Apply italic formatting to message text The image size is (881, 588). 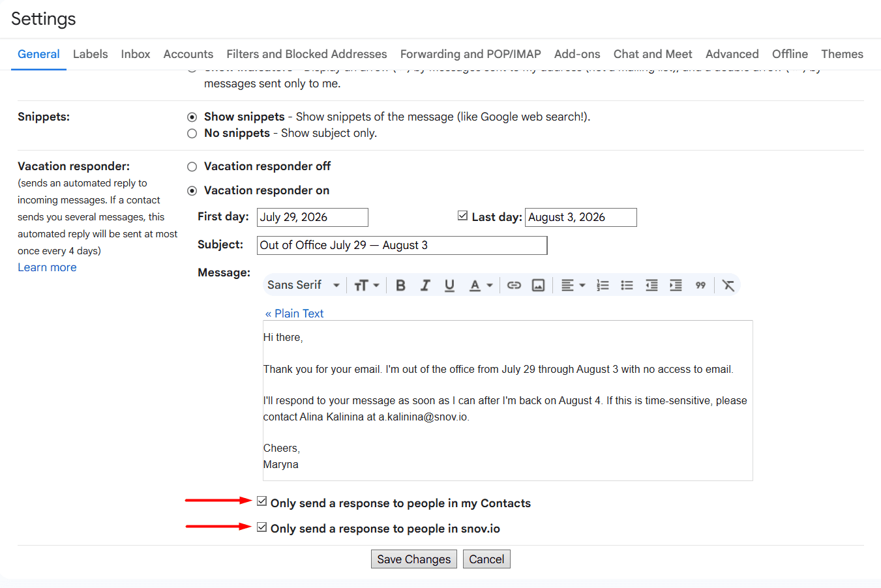(x=425, y=286)
